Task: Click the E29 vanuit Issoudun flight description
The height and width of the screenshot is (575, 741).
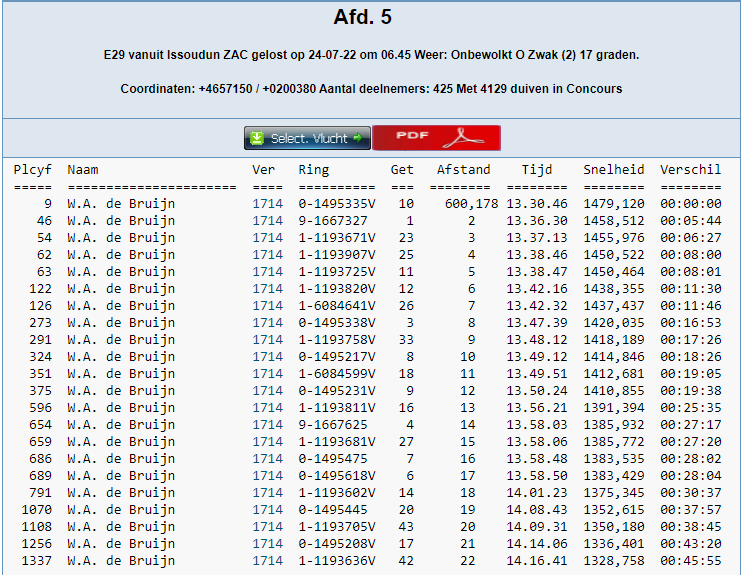Action: click(x=371, y=55)
